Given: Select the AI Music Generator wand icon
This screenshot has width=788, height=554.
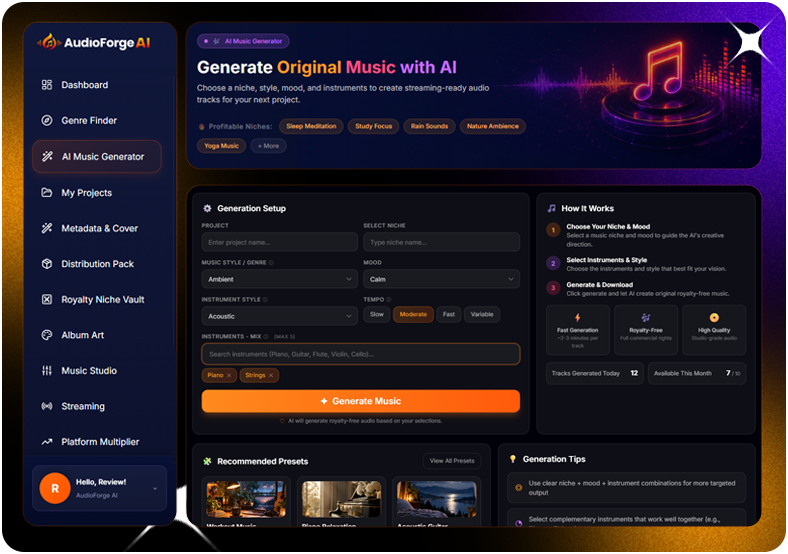Looking at the screenshot, I should (47, 156).
